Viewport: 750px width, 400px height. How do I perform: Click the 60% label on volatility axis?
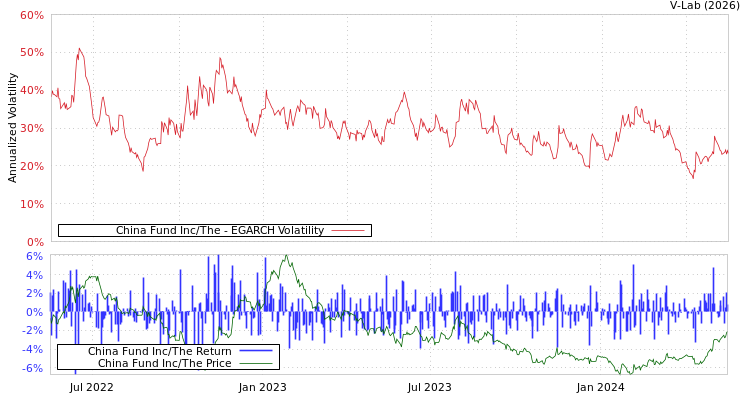pyautogui.click(x=31, y=15)
